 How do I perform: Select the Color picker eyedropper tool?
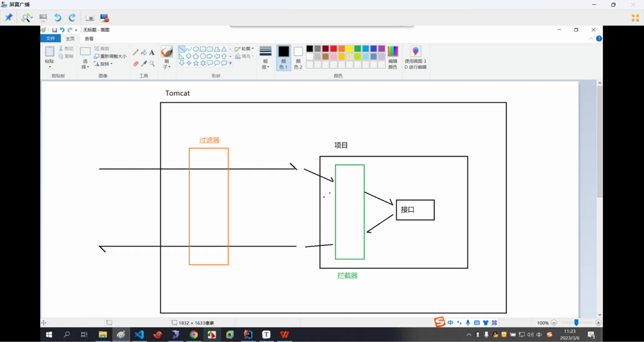click(x=144, y=64)
